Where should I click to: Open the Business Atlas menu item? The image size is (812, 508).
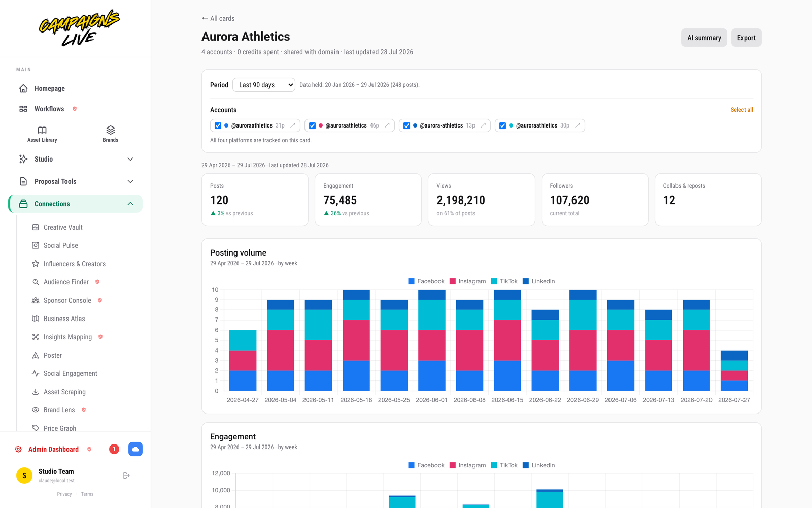point(64,319)
